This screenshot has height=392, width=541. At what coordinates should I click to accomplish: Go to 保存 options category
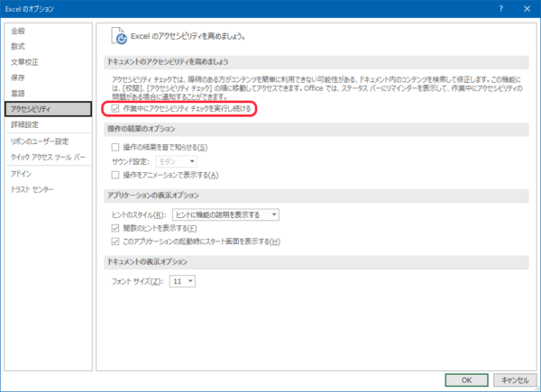coord(18,77)
